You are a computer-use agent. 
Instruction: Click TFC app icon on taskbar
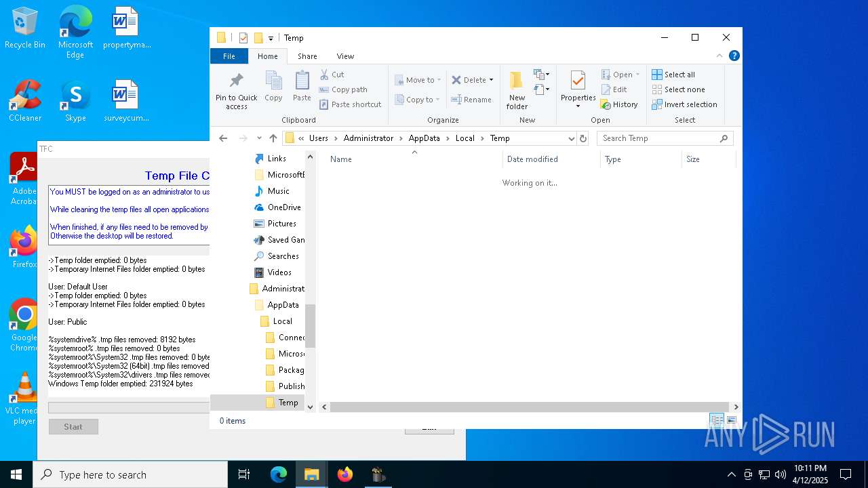(378, 474)
